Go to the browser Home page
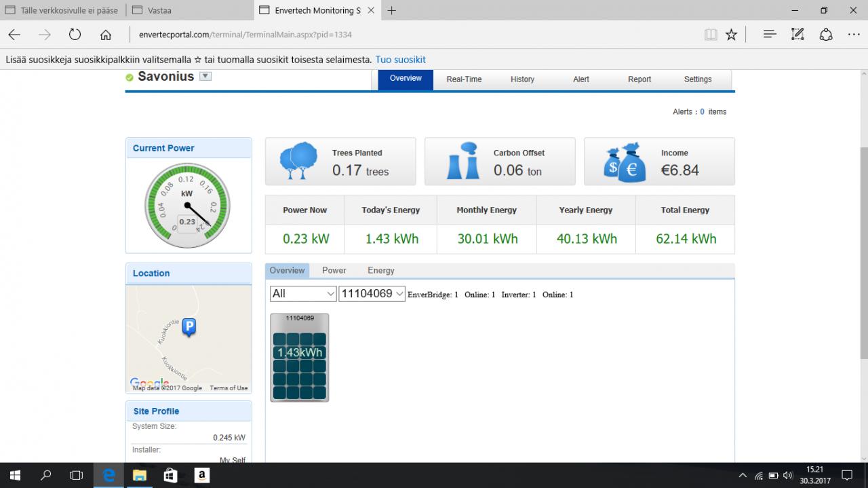The height and width of the screenshot is (488, 868). click(x=106, y=35)
